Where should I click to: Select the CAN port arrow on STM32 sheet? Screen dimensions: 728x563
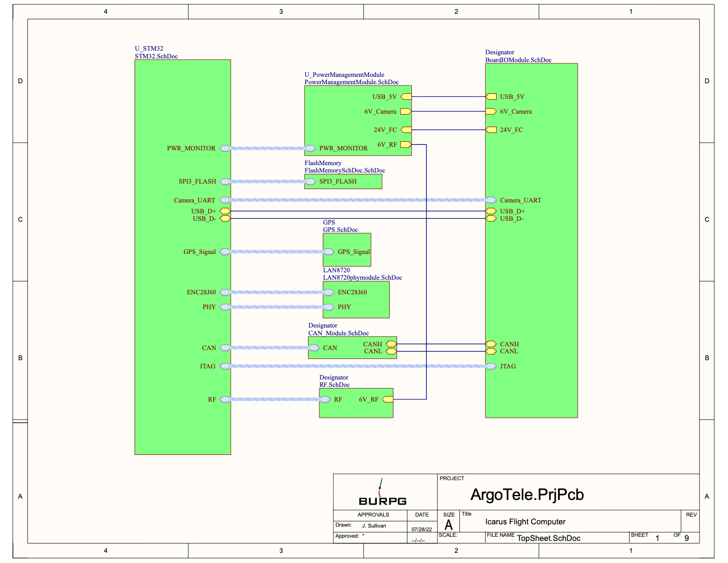click(x=225, y=348)
